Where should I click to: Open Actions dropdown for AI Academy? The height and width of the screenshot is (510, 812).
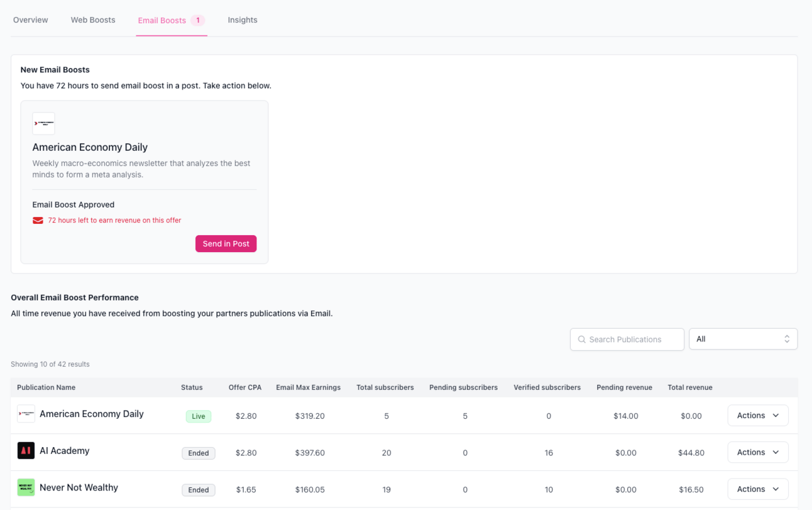[758, 452]
